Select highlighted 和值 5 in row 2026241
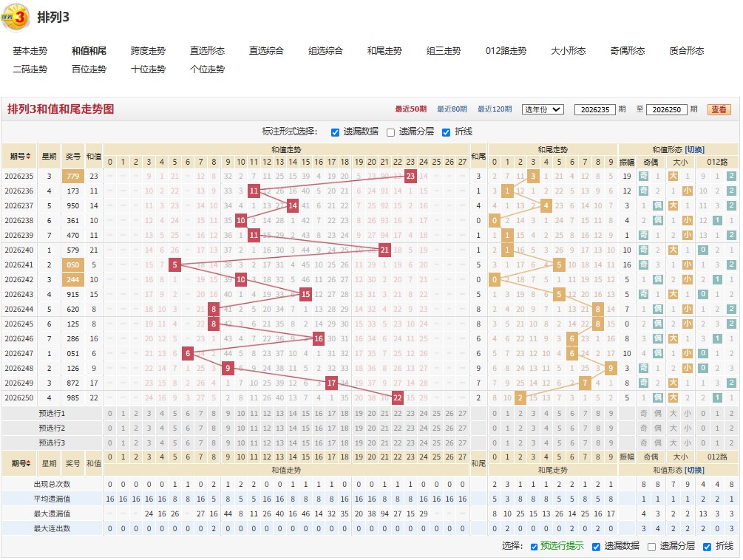Screen dimensions: 743x560 pyautogui.click(x=175, y=264)
